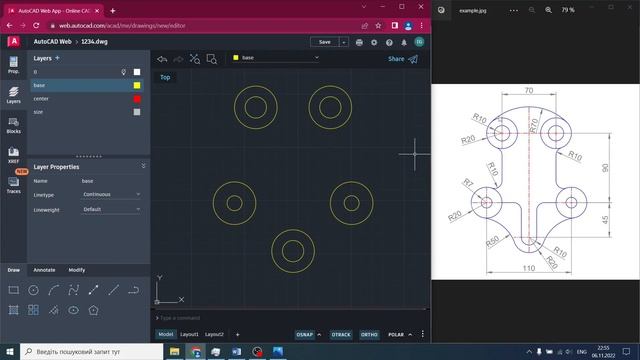
Task: Switch to the Modify tab
Action: (x=77, y=270)
